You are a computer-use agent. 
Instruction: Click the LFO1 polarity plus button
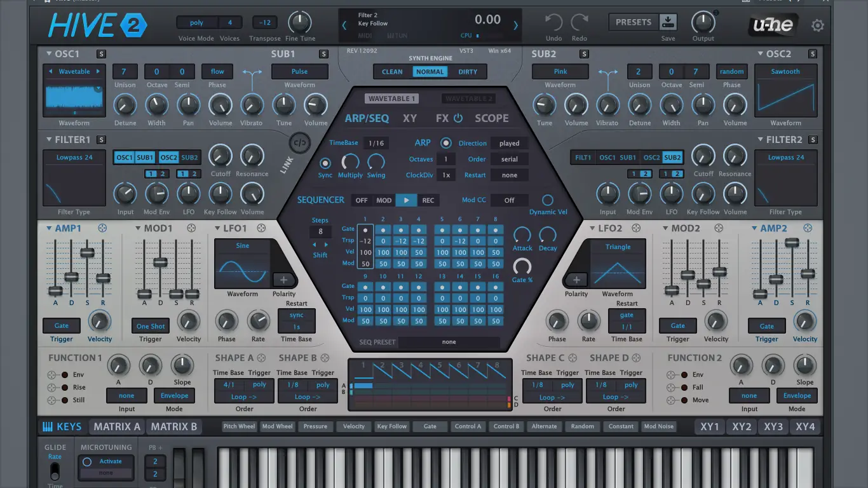point(283,280)
